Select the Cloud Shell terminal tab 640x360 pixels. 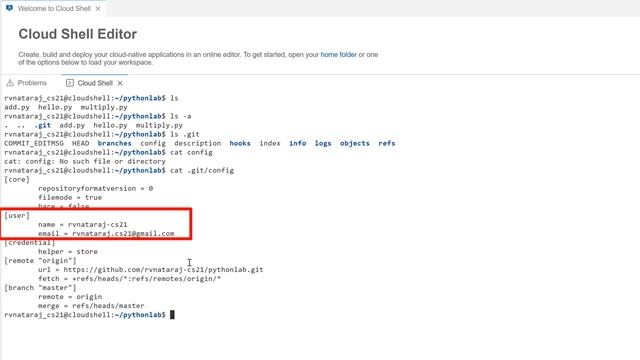tap(95, 83)
